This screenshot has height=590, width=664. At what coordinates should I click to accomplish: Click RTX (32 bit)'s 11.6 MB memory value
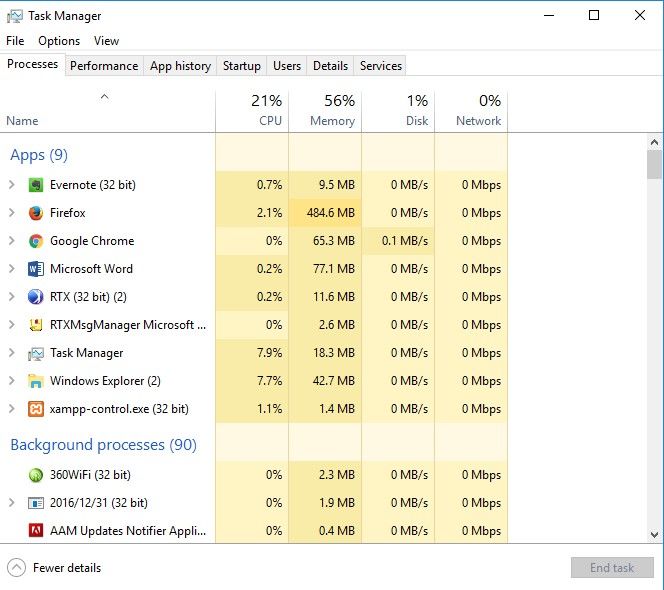(x=334, y=296)
